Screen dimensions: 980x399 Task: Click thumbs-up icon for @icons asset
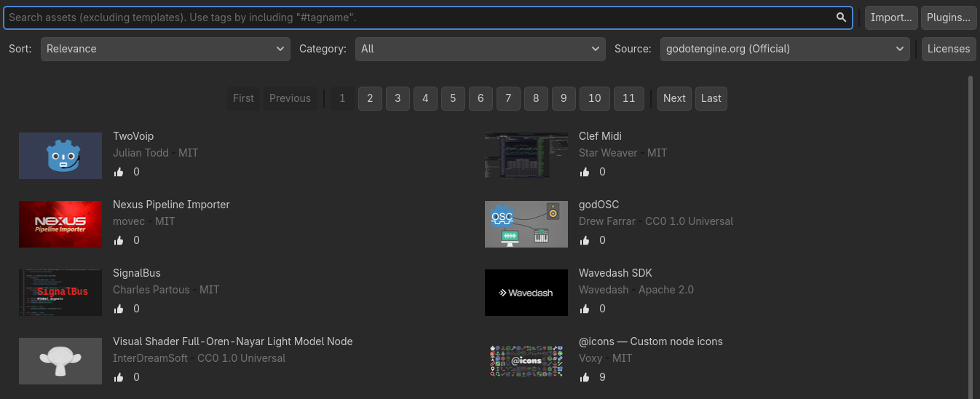tap(585, 378)
